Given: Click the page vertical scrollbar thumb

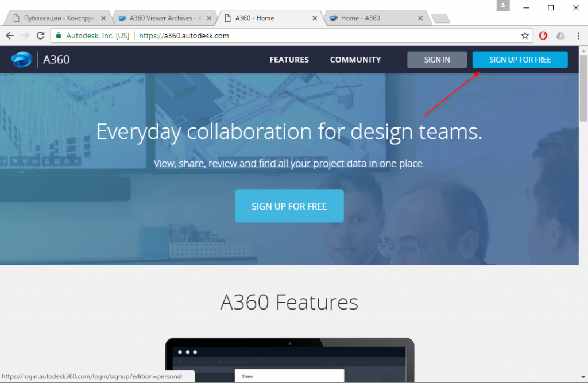Looking at the screenshot, I should click(x=583, y=88).
